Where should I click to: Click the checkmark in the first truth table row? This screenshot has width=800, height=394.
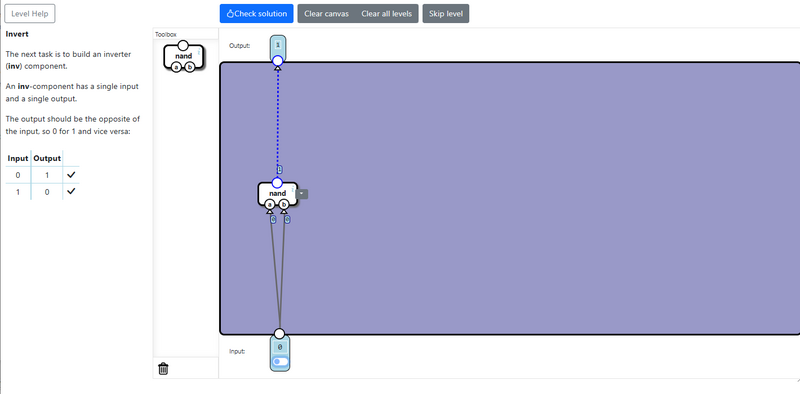[71, 175]
